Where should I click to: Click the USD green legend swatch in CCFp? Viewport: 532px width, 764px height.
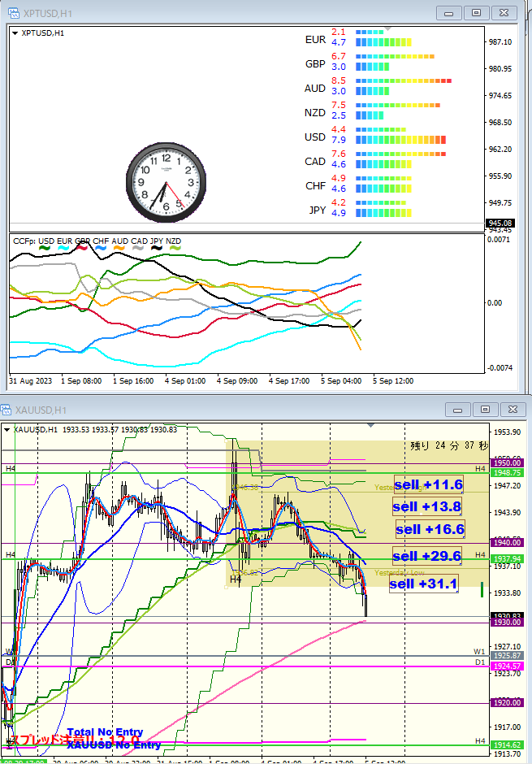pyautogui.click(x=45, y=248)
